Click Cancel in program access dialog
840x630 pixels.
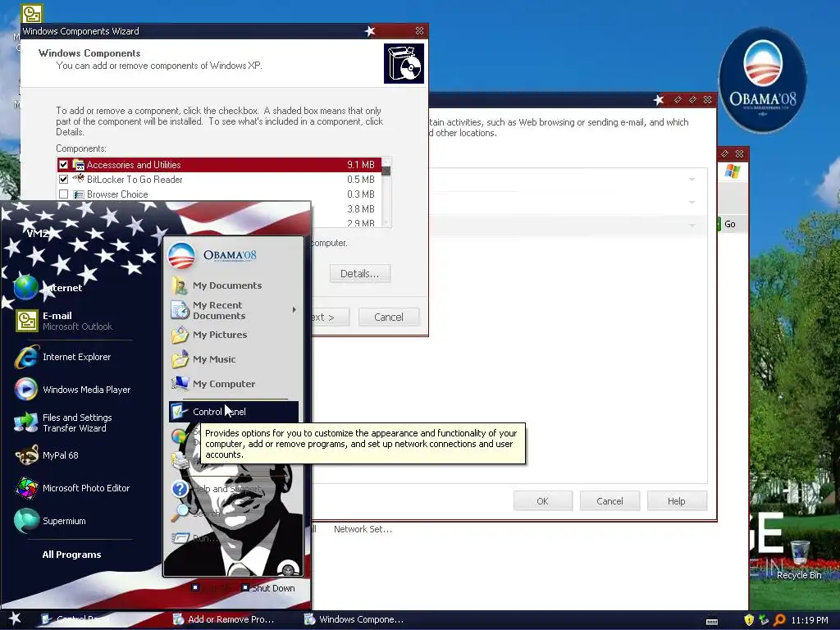[609, 501]
